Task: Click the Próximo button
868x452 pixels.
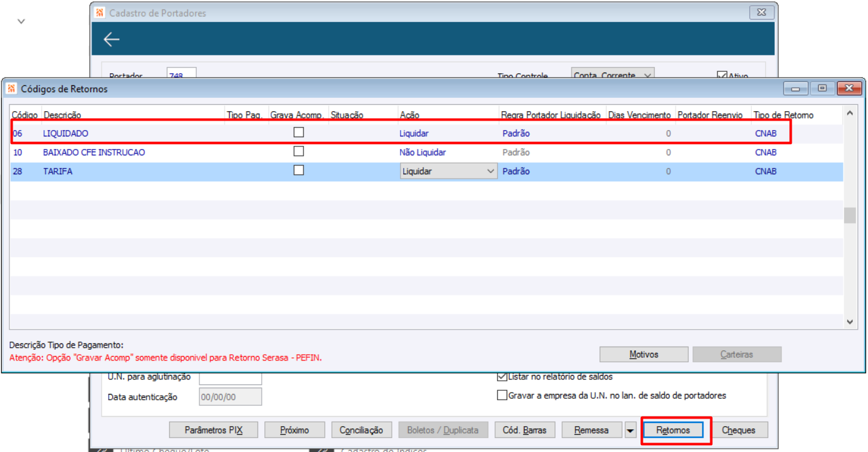Action: (x=295, y=431)
